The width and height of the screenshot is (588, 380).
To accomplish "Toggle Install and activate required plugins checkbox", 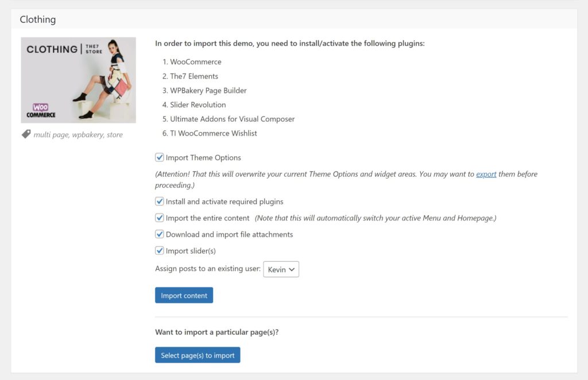I will click(x=160, y=201).
